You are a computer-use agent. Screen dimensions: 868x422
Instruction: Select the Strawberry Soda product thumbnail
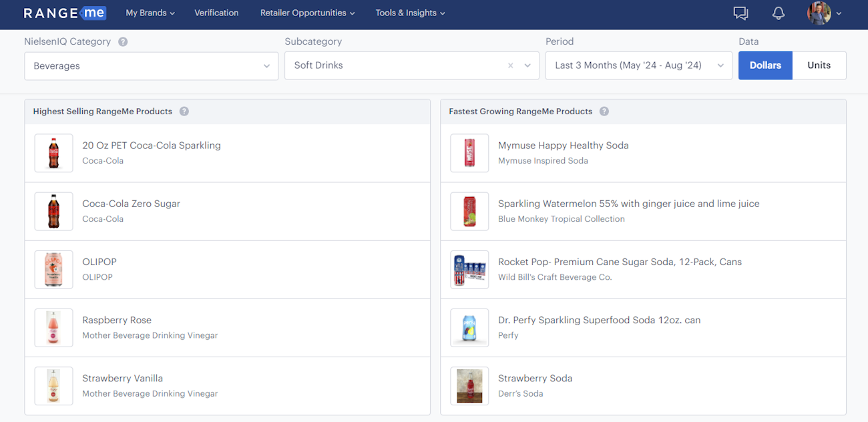(469, 386)
